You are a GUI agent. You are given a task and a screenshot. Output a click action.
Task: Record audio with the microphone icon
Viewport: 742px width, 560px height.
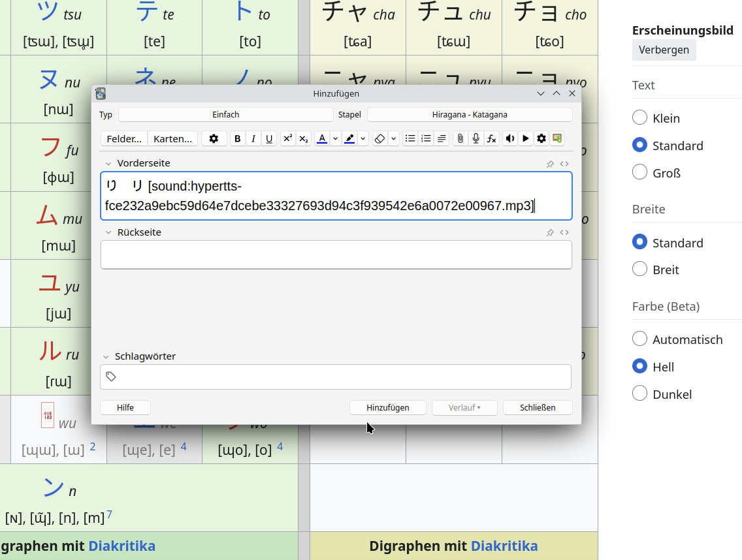476,138
